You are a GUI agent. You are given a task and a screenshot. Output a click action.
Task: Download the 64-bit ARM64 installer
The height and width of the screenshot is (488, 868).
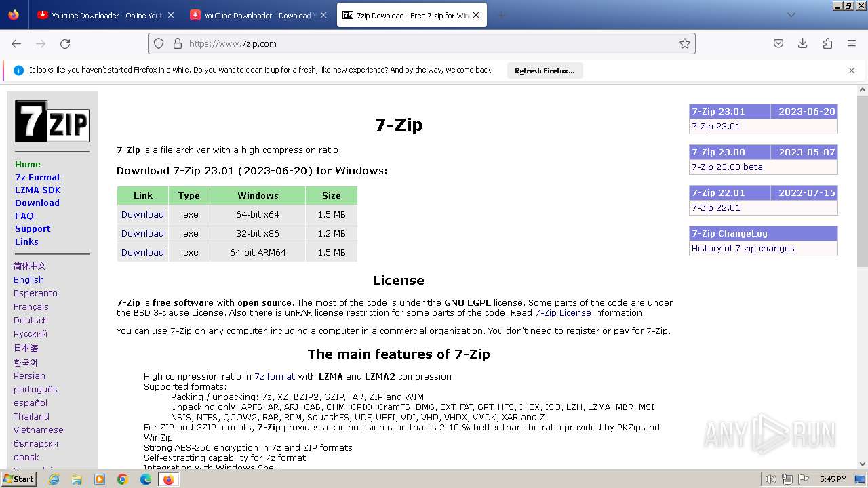pyautogui.click(x=142, y=252)
